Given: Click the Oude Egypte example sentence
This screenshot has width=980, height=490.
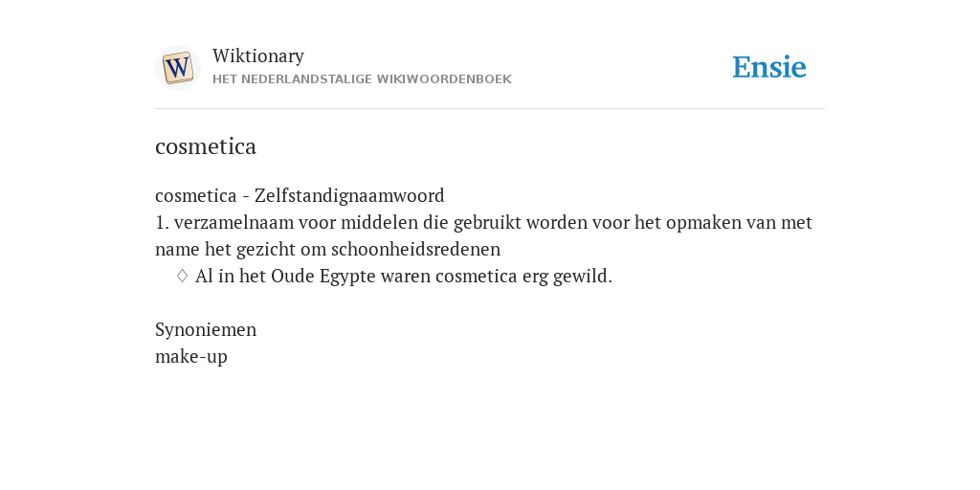Looking at the screenshot, I should point(404,276).
